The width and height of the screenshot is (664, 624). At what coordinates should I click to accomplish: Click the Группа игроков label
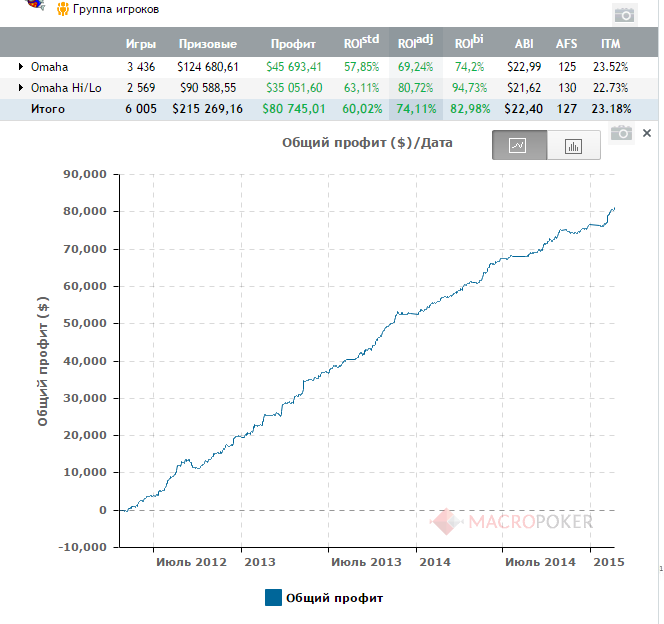116,9
